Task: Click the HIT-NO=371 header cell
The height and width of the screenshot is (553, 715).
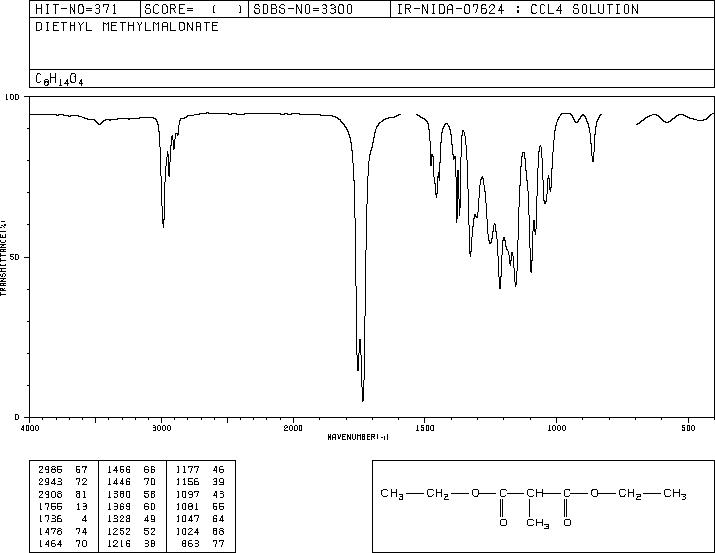Action: [85, 9]
